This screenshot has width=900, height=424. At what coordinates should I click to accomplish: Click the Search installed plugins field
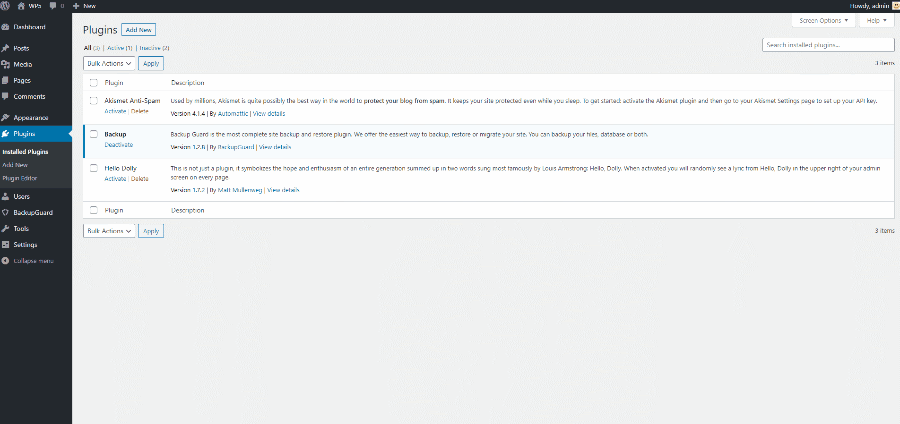[828, 45]
